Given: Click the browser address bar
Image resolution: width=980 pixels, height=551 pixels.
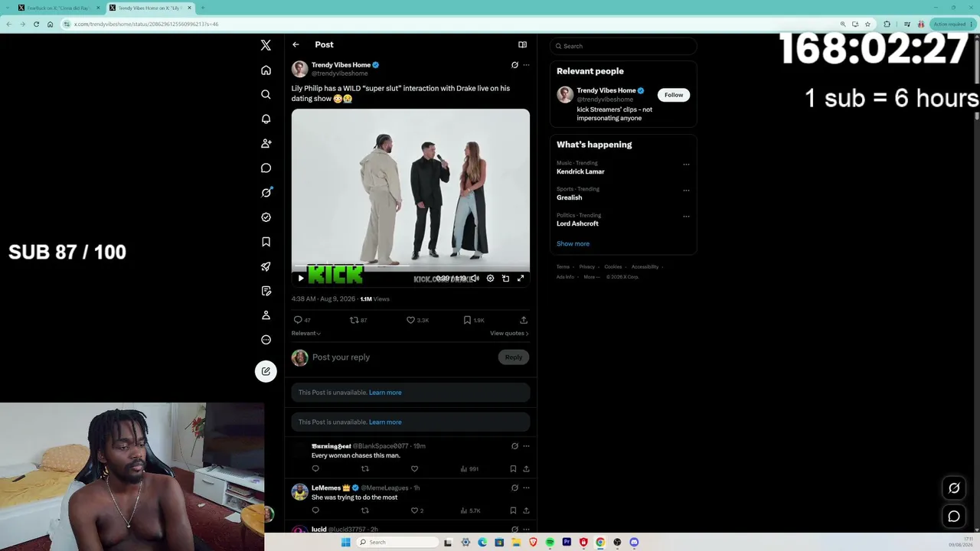Looking at the screenshot, I should [452, 24].
